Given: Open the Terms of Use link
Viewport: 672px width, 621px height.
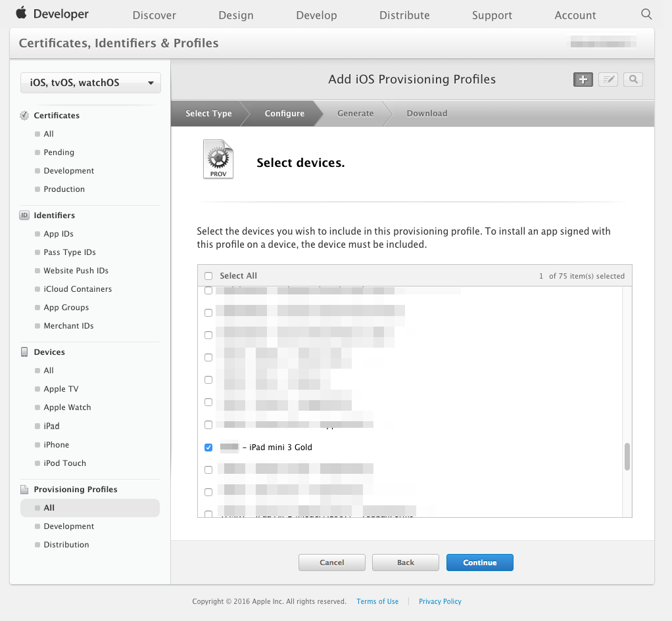Looking at the screenshot, I should 377,601.
